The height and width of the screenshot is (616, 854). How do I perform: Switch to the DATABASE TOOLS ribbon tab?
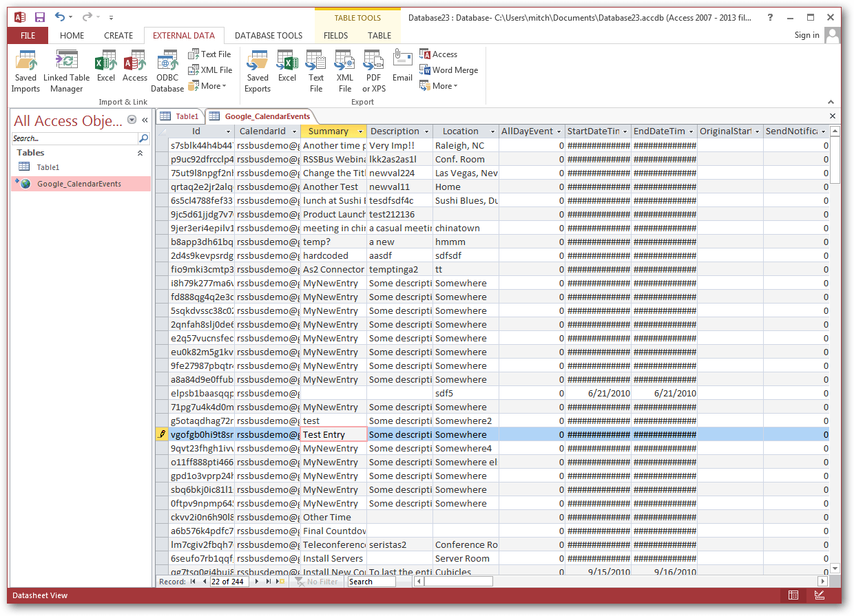(269, 35)
